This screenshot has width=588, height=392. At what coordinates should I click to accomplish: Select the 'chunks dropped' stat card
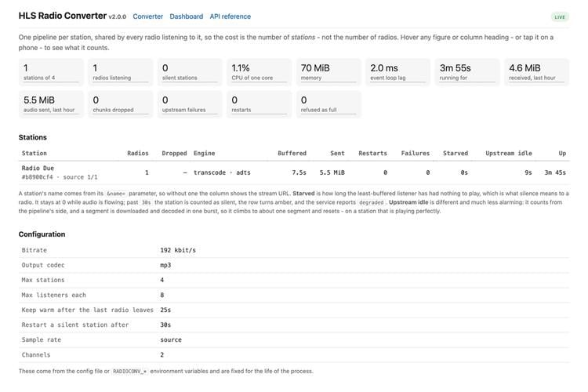(x=121, y=104)
